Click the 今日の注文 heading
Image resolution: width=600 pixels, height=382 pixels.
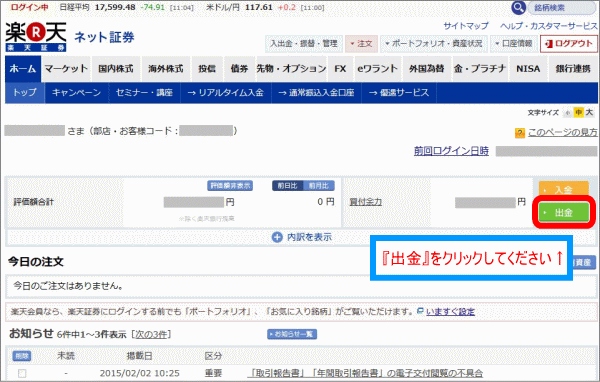point(36,262)
